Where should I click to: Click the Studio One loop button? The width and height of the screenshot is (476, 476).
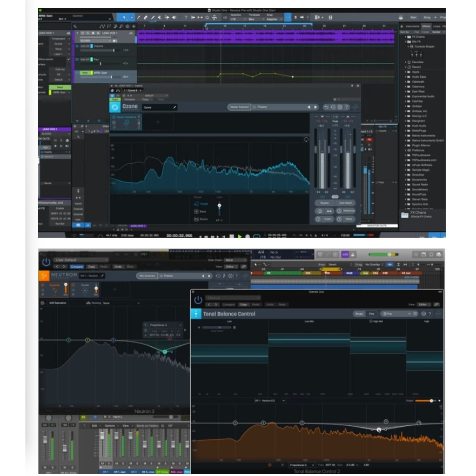click(x=257, y=236)
